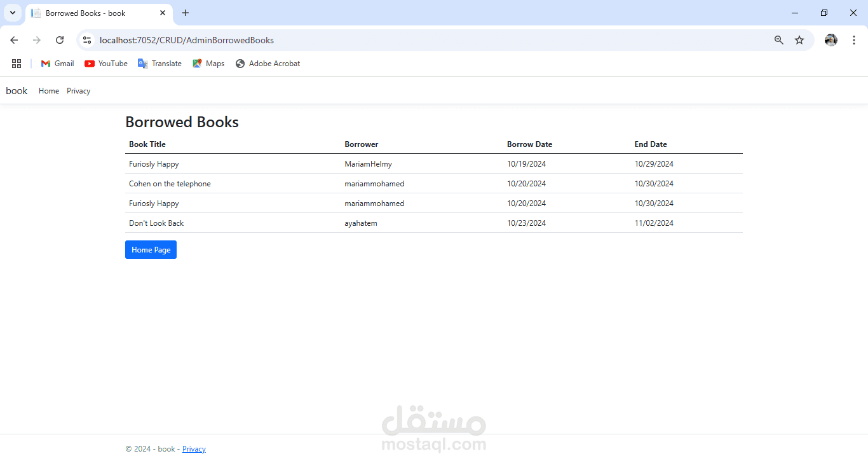Click borrow date 10/23/2024
Screen dimensions: 868x463
pyautogui.click(x=526, y=223)
